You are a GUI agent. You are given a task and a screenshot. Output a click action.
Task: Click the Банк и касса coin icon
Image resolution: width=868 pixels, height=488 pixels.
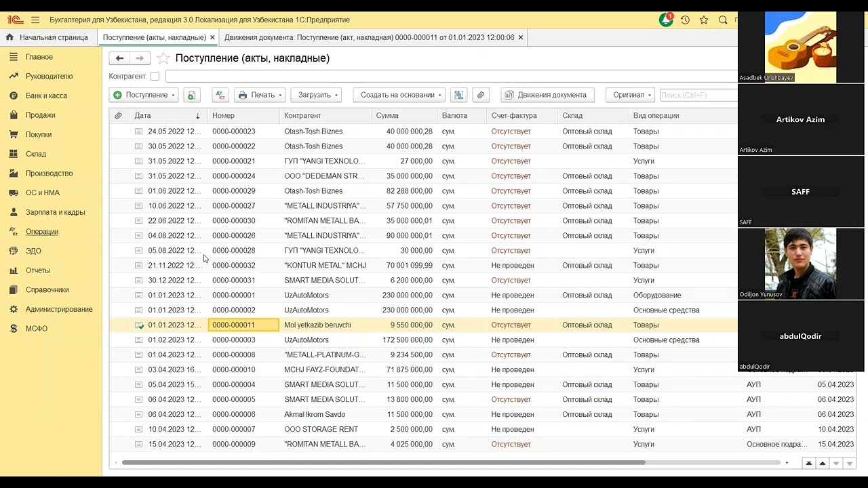[x=14, y=96]
